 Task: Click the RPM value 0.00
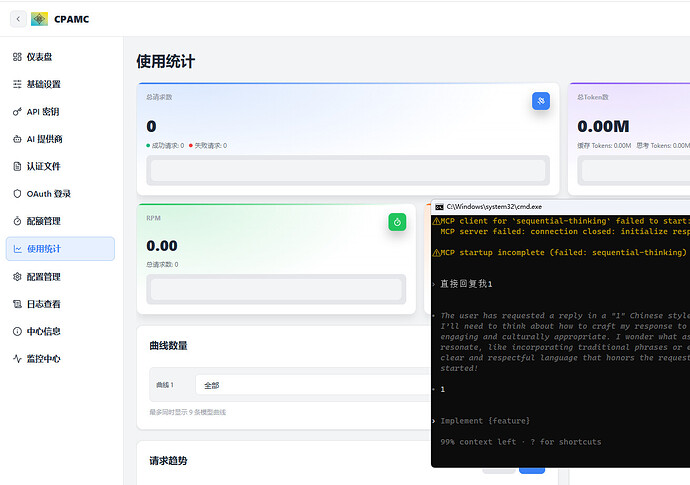162,246
